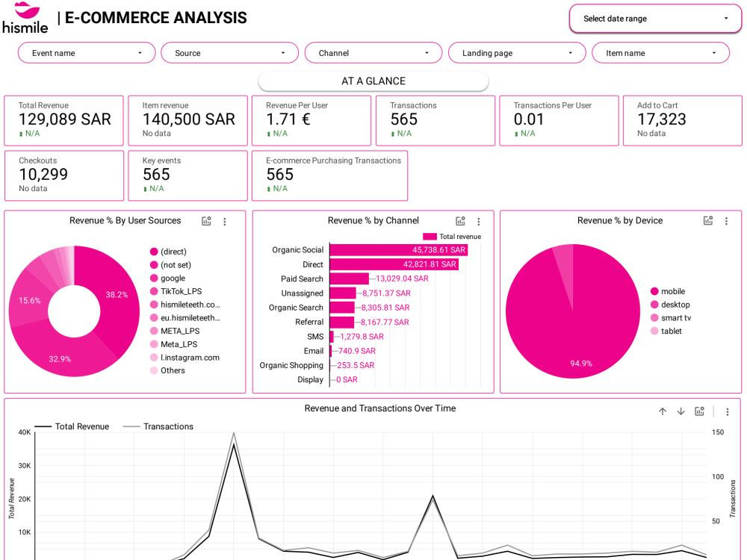Click the META_LPS legend entry

pyautogui.click(x=175, y=331)
